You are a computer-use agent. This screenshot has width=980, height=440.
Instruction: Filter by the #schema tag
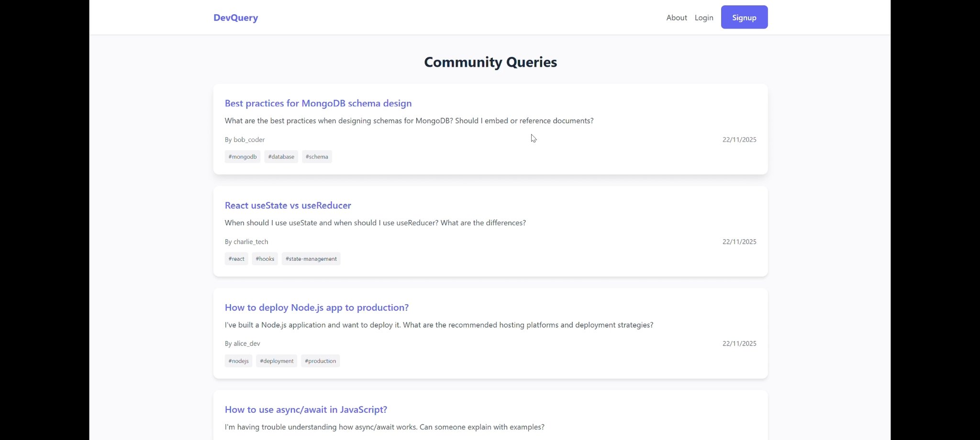[317, 157]
